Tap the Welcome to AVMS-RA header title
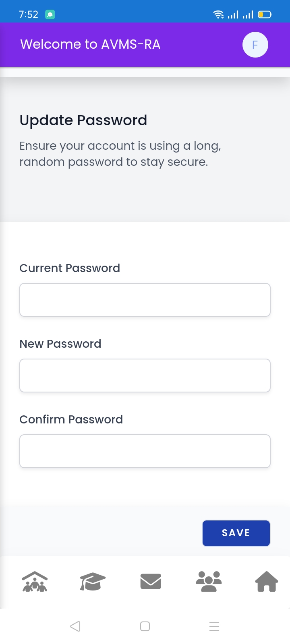Viewport: 290px width, 644px height. tap(90, 44)
